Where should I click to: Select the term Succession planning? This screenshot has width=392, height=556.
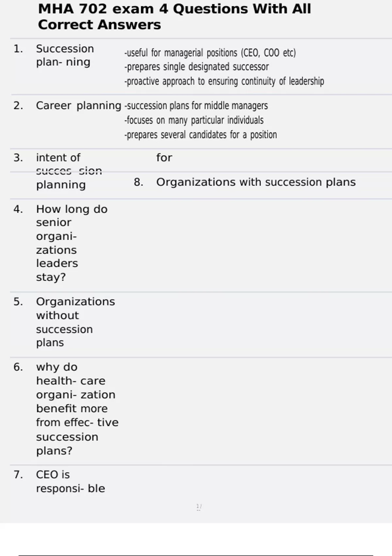[x=65, y=55]
